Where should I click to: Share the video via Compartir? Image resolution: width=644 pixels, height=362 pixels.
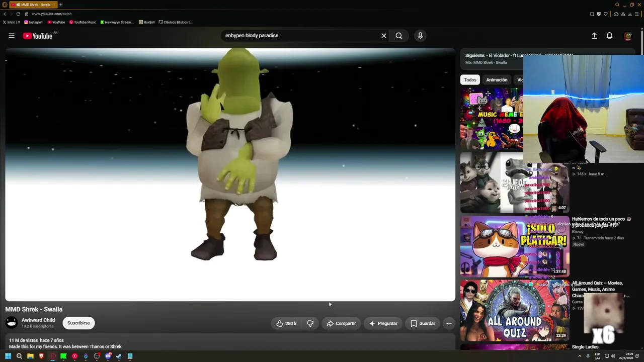(341, 323)
